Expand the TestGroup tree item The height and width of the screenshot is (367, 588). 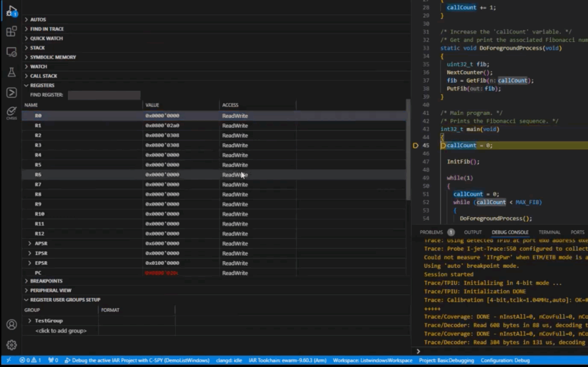tap(29, 321)
